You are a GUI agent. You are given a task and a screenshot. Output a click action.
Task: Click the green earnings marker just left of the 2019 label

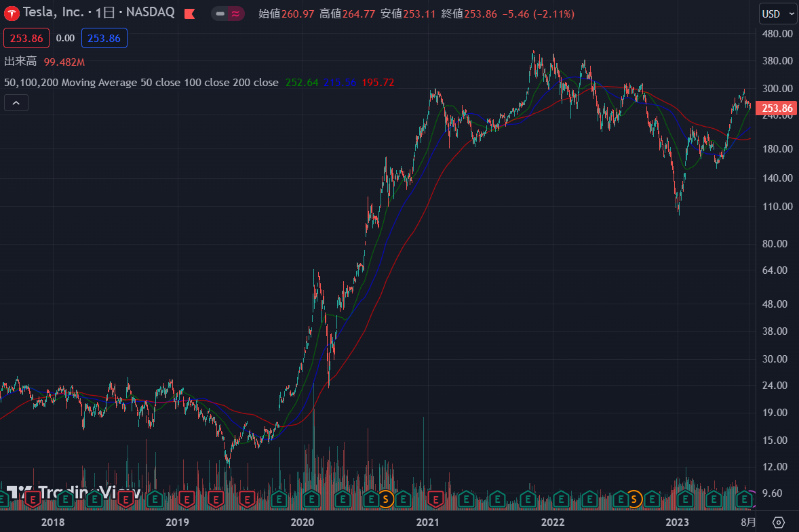155,499
